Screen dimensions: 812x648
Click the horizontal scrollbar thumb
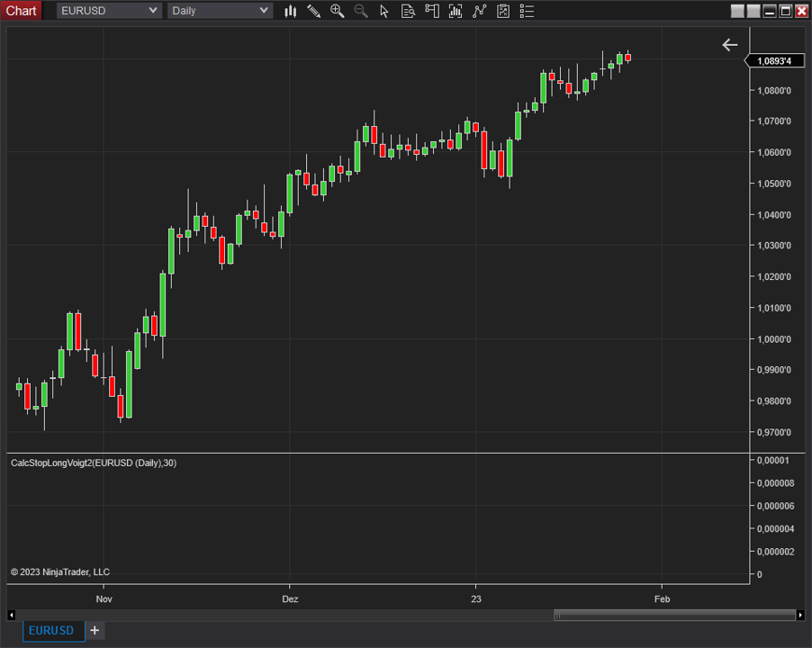tap(675, 615)
